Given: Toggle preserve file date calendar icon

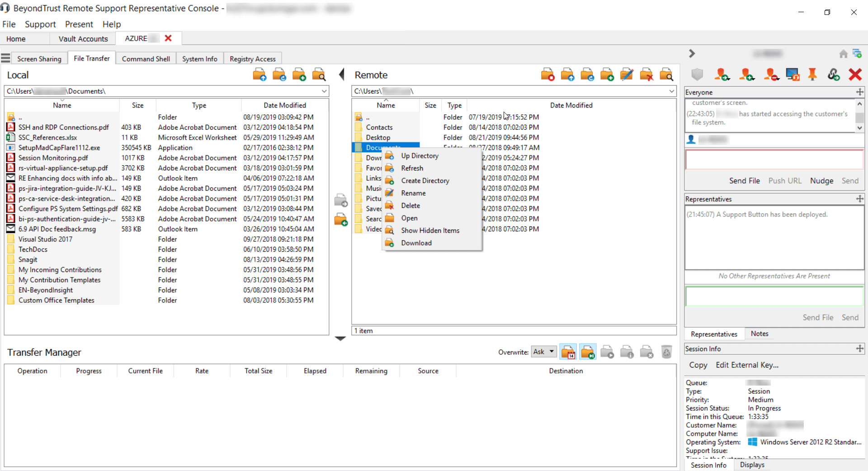Looking at the screenshot, I should tap(568, 352).
